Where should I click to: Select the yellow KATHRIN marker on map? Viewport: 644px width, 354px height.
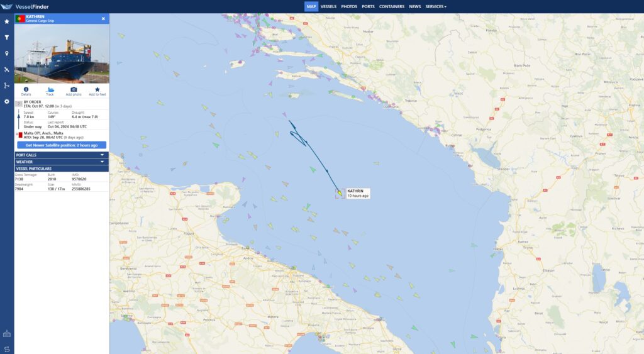click(x=340, y=192)
